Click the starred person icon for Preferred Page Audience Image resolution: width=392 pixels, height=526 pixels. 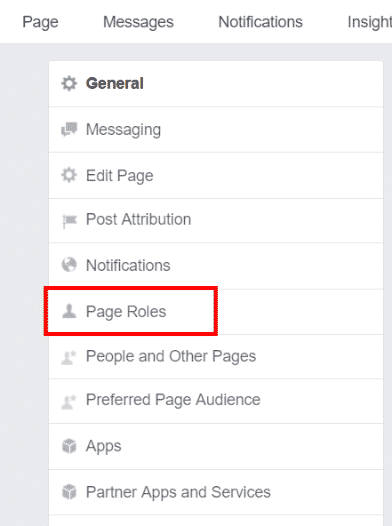(69, 402)
